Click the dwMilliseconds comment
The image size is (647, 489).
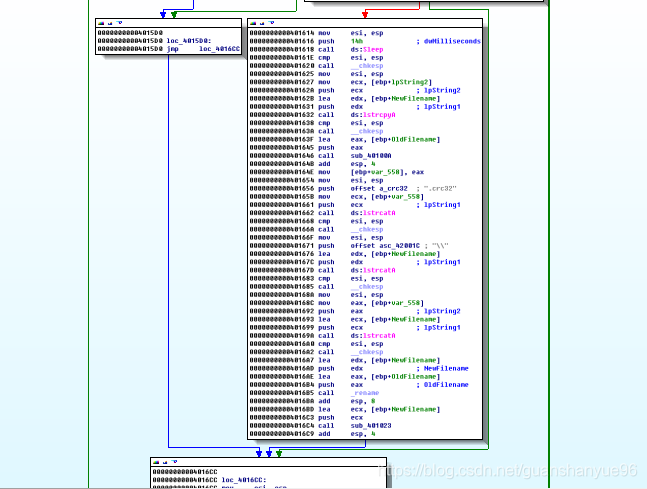click(449, 41)
